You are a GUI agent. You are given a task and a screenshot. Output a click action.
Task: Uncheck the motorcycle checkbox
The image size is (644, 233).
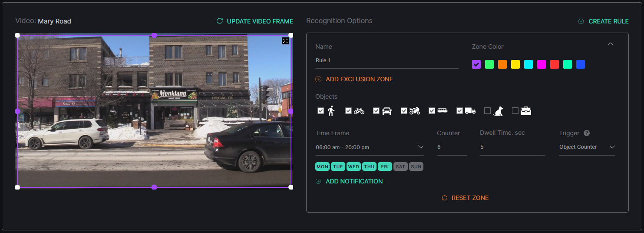coord(404,111)
